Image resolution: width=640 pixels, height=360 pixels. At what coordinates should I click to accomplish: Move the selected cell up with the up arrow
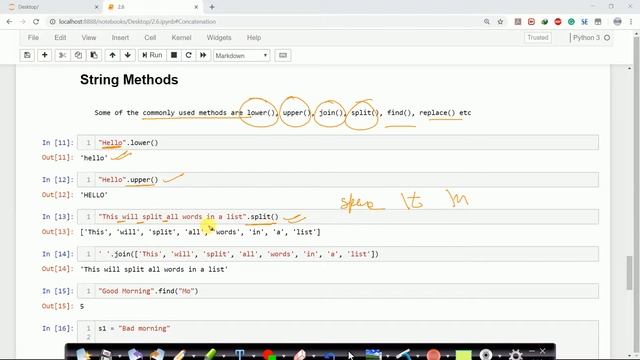click(x=112, y=55)
